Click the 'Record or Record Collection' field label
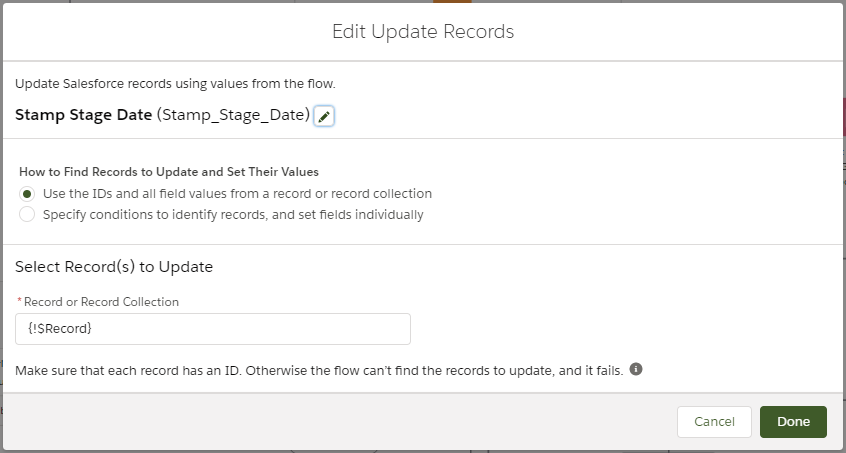Image resolution: width=846 pixels, height=453 pixels. 102,301
